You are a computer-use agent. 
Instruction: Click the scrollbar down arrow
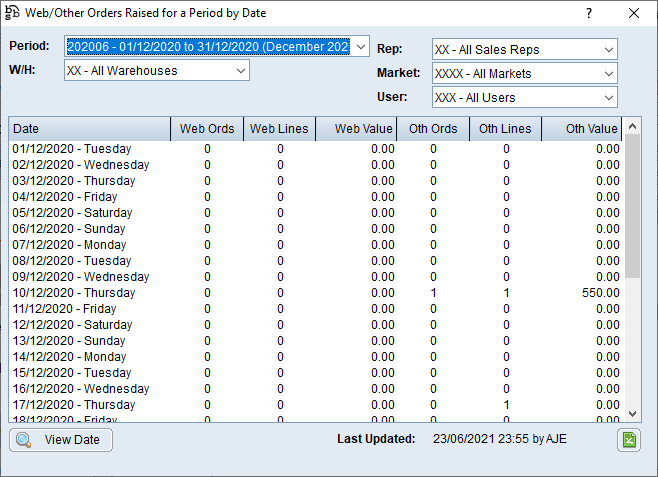click(633, 413)
